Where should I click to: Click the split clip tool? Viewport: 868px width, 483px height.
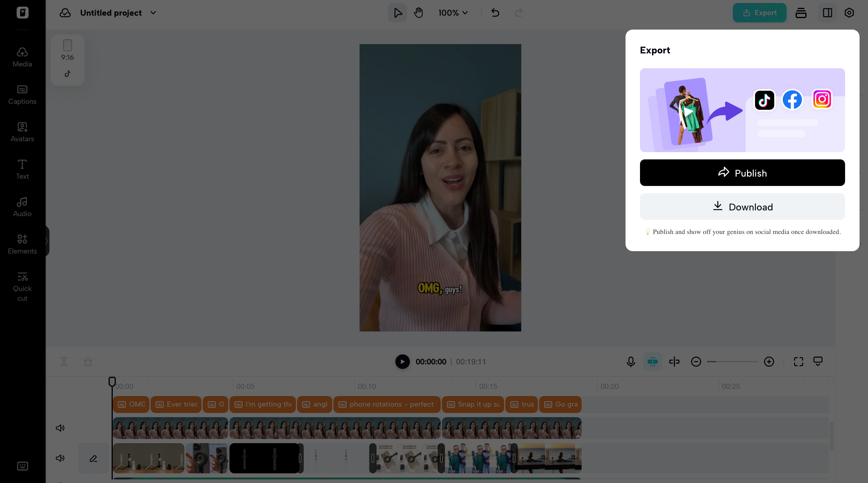(64, 362)
